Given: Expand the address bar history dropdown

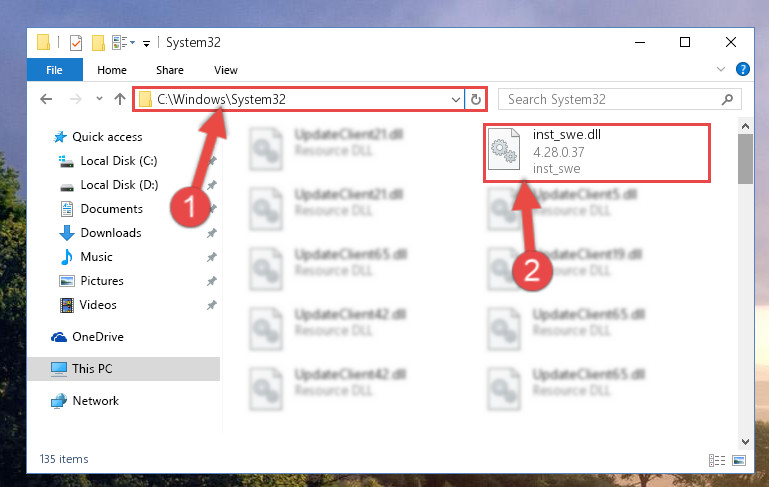Looking at the screenshot, I should (456, 100).
